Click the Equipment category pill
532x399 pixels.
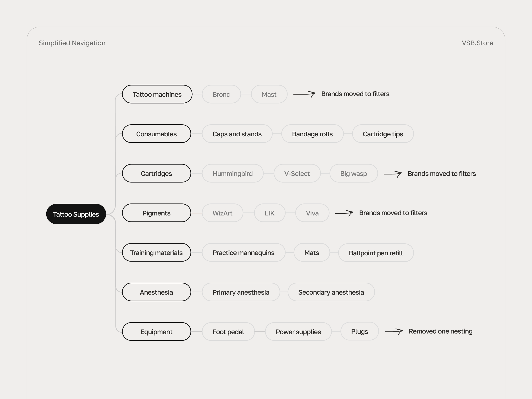pos(156,332)
